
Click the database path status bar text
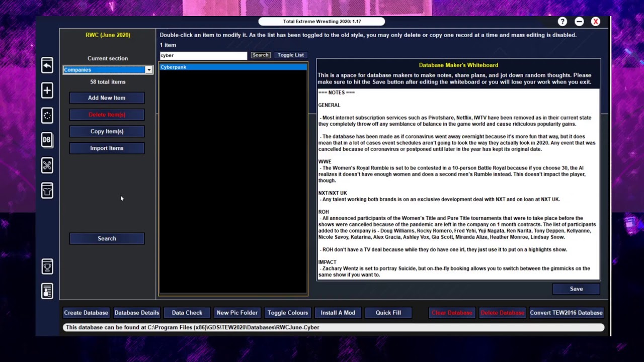click(193, 327)
